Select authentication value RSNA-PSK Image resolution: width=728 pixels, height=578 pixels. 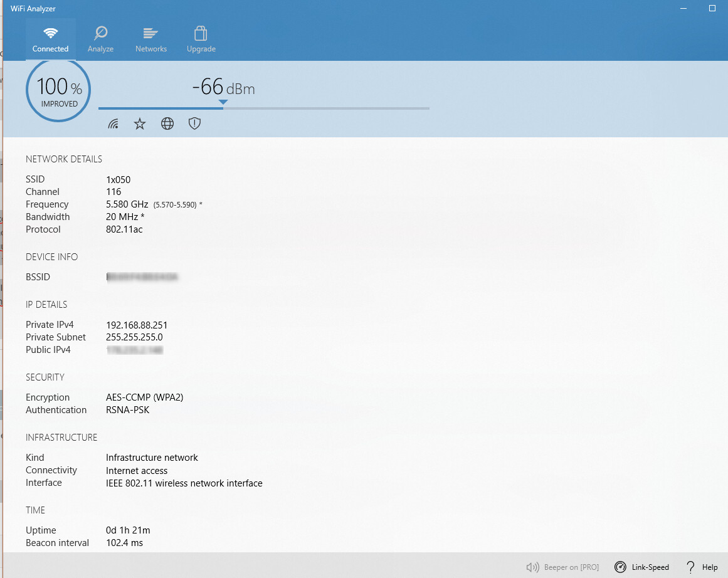click(128, 410)
